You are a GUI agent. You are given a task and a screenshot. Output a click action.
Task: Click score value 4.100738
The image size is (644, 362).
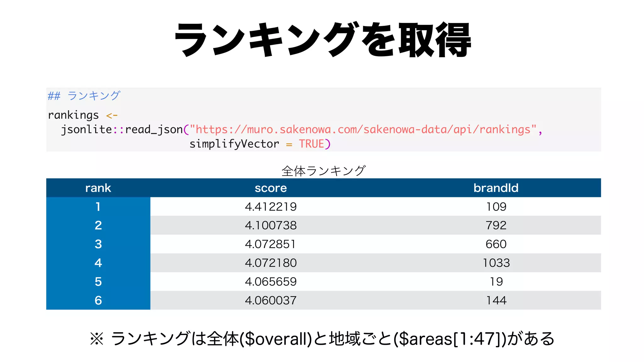(x=271, y=225)
